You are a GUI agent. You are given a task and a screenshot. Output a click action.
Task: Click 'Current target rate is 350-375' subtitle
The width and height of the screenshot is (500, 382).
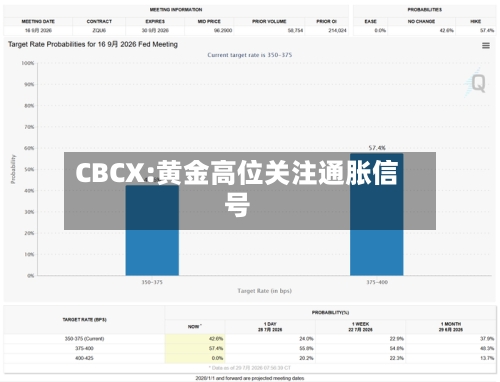250,55
